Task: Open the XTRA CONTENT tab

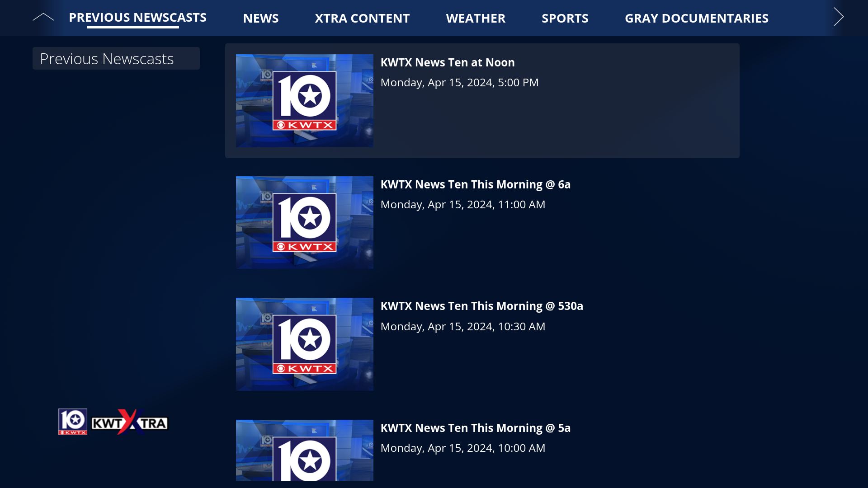Action: click(363, 18)
